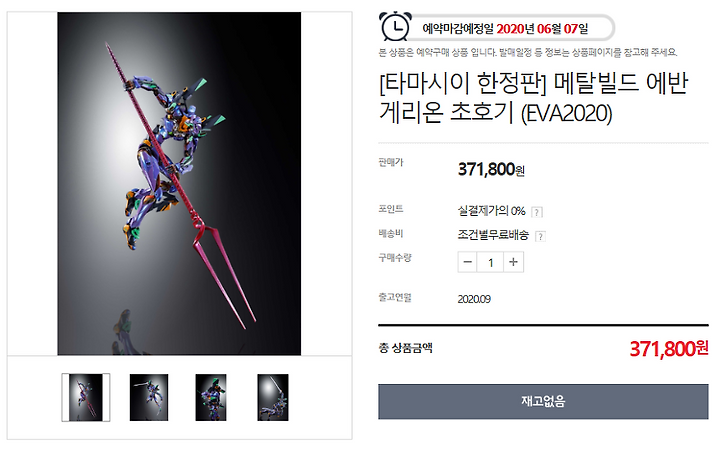The height and width of the screenshot is (455, 720).
Task: Click the 예약구매 상품 notice text
Action: pos(528,53)
